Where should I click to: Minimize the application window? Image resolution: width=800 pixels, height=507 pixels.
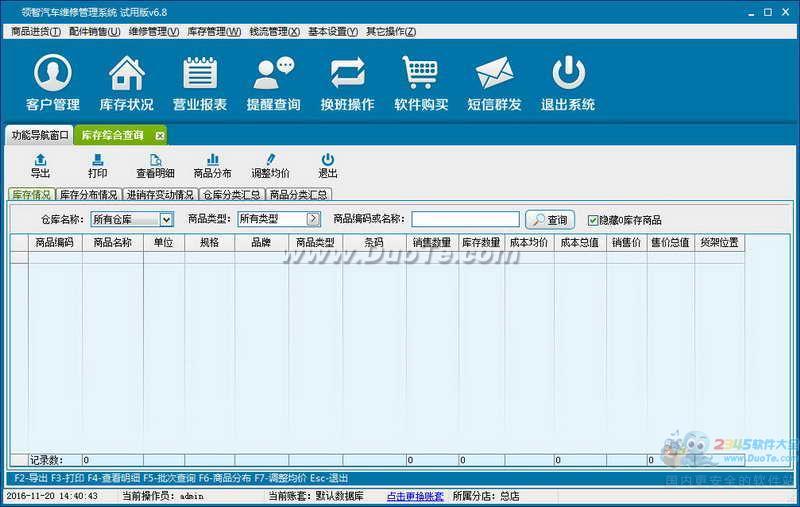tap(751, 13)
